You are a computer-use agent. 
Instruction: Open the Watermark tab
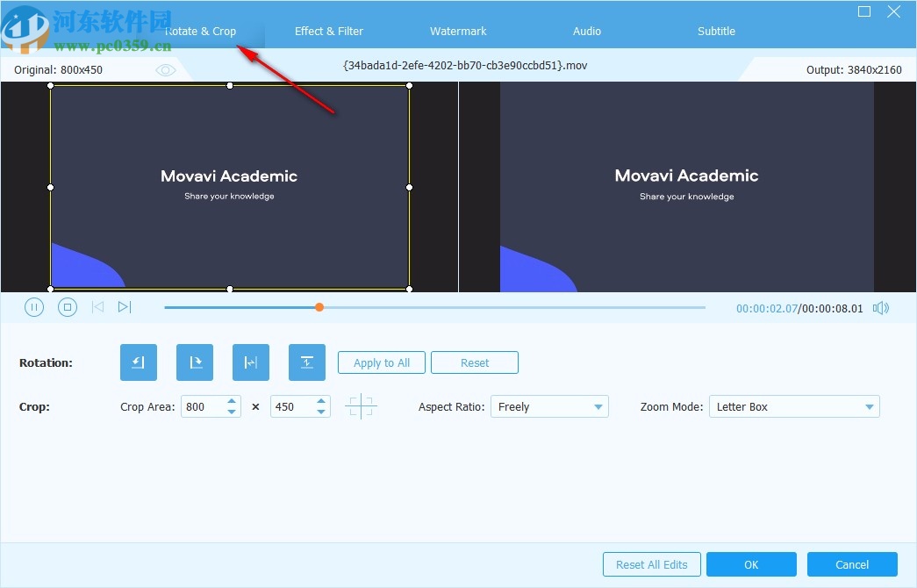(x=458, y=32)
